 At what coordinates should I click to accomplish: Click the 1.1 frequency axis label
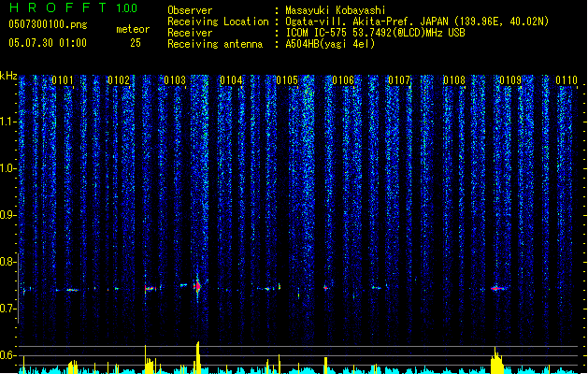pos(8,122)
